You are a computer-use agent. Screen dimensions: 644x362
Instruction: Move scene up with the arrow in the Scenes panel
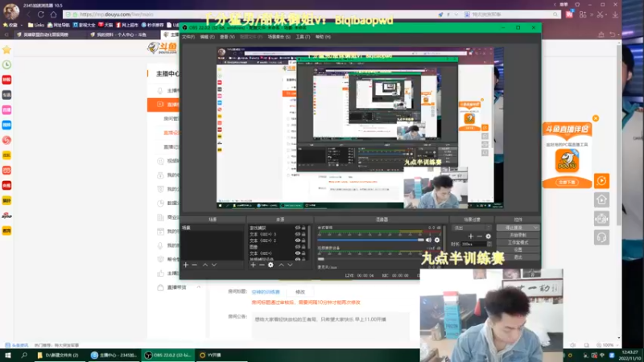coord(205,265)
